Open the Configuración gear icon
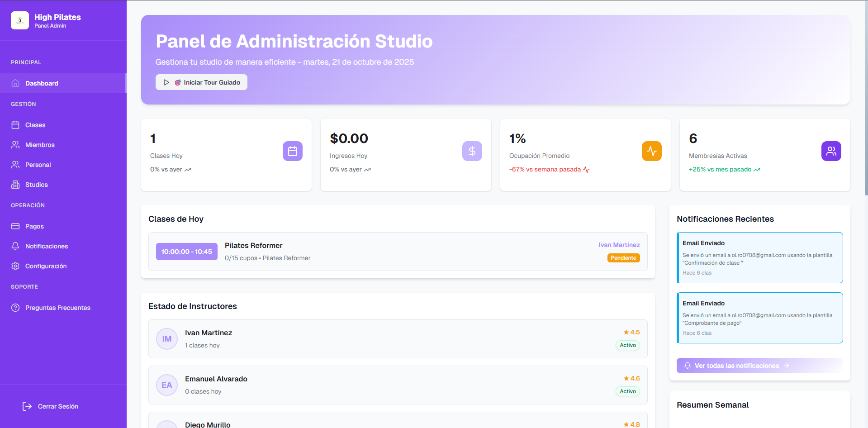Screen dimensions: 868x428 tap(15, 266)
